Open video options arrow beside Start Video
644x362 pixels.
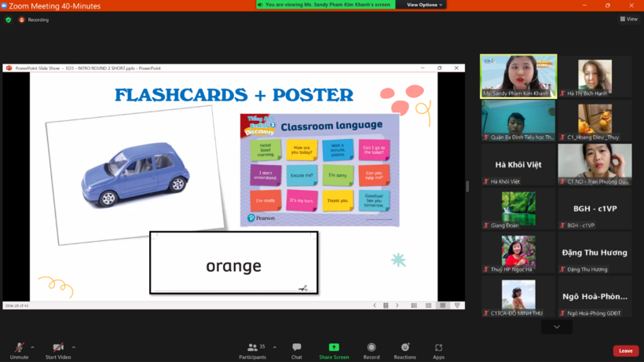(74, 346)
